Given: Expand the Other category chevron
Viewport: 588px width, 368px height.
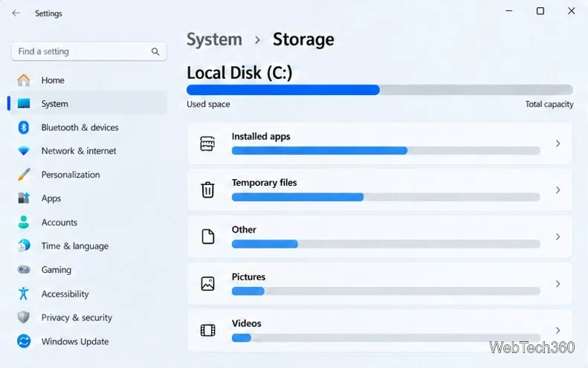Looking at the screenshot, I should [558, 236].
